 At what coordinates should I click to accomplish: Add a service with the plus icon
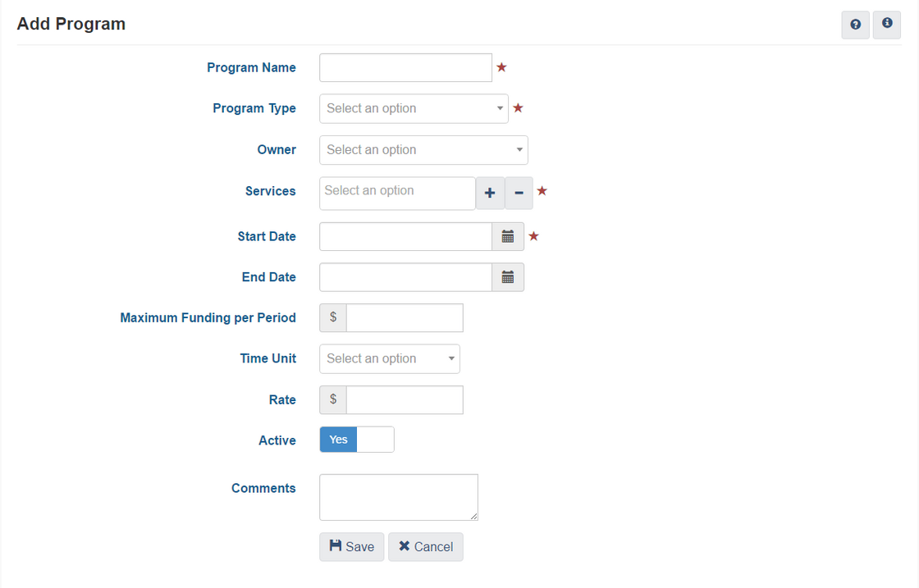click(x=490, y=194)
